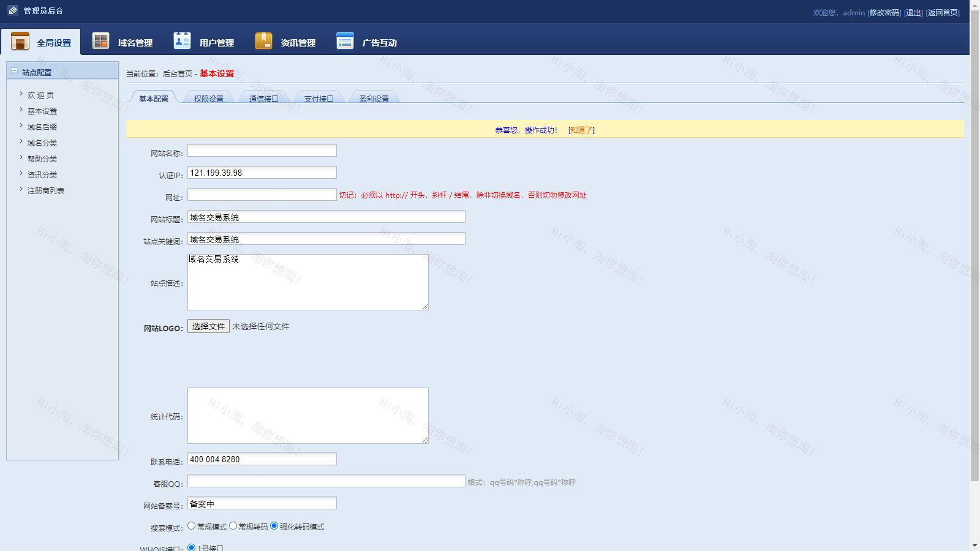
Task: Click the scrollbar up arrow
Action: pyautogui.click(x=974, y=4)
